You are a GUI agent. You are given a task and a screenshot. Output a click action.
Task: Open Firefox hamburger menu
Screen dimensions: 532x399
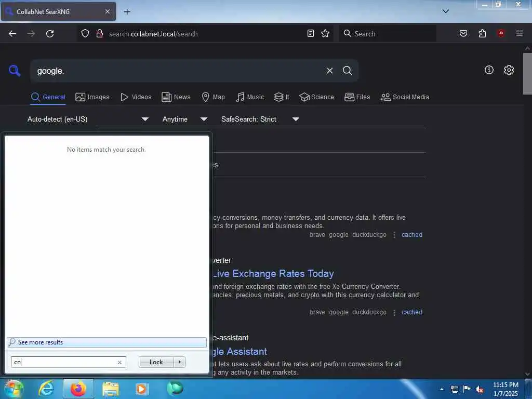coord(519,33)
